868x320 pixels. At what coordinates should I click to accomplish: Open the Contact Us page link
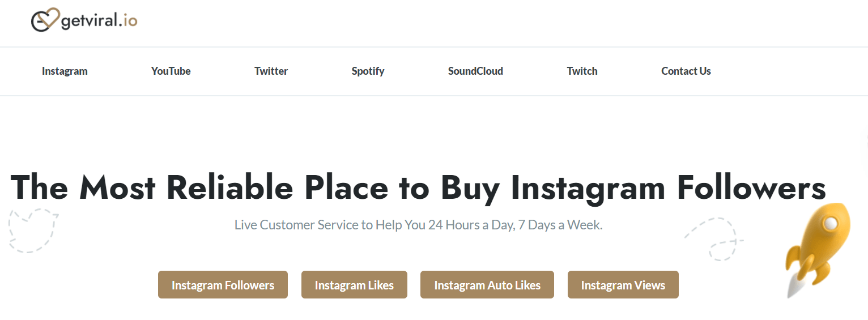686,71
